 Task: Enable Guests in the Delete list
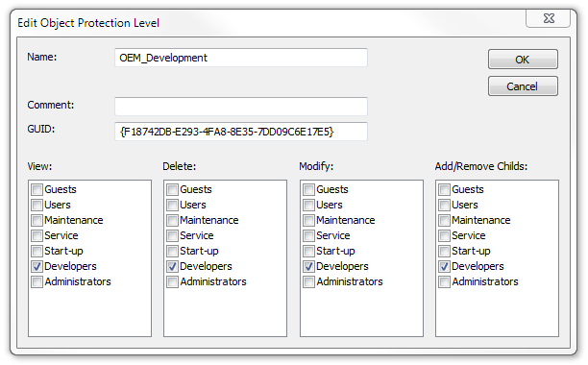173,189
